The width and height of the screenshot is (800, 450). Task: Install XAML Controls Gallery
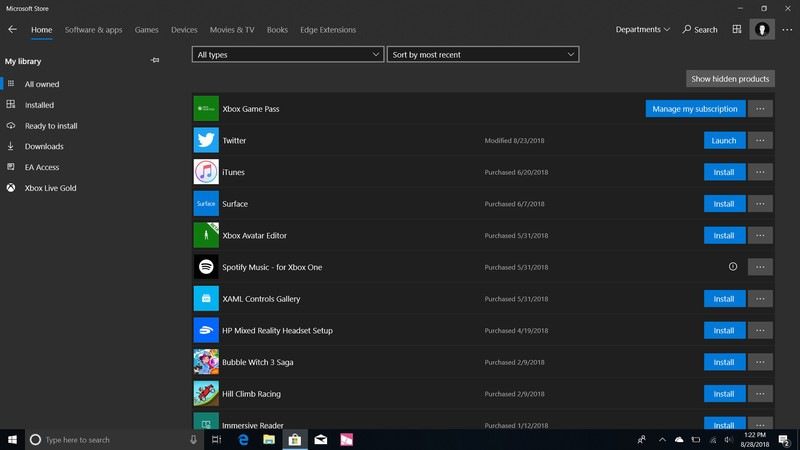(724, 298)
